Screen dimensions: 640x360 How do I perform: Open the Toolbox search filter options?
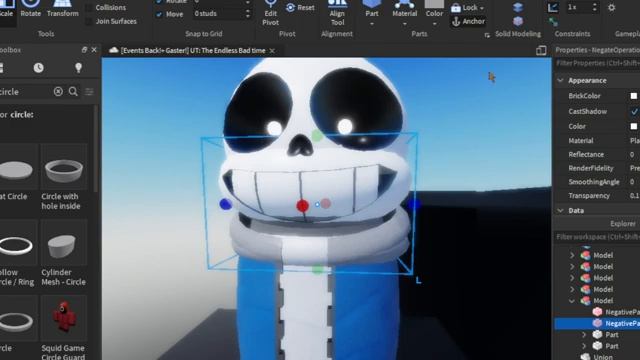click(89, 91)
